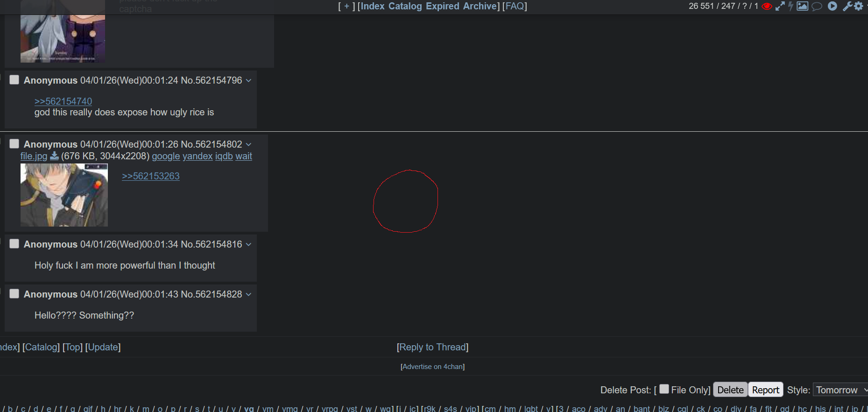
Task: Click the Delete button
Action: tap(730, 390)
